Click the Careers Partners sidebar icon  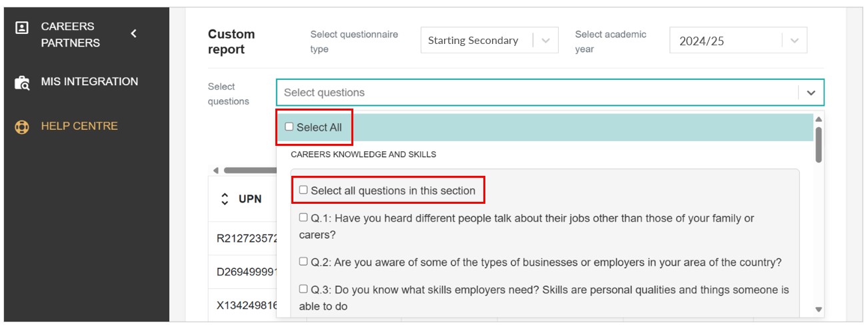[22, 28]
